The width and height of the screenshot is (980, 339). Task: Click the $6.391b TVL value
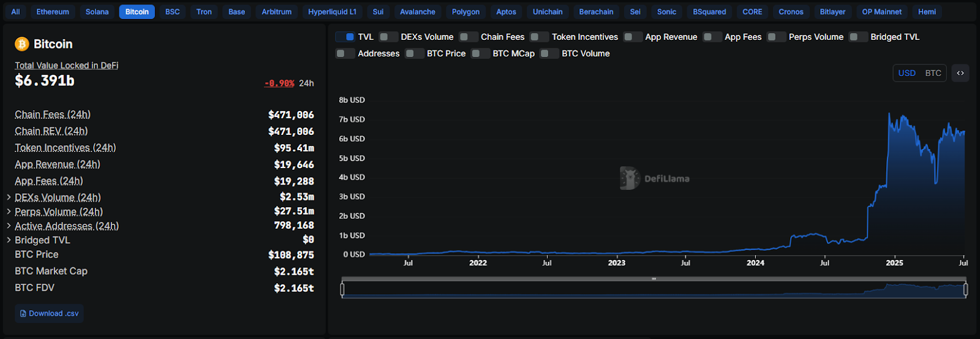tap(45, 80)
